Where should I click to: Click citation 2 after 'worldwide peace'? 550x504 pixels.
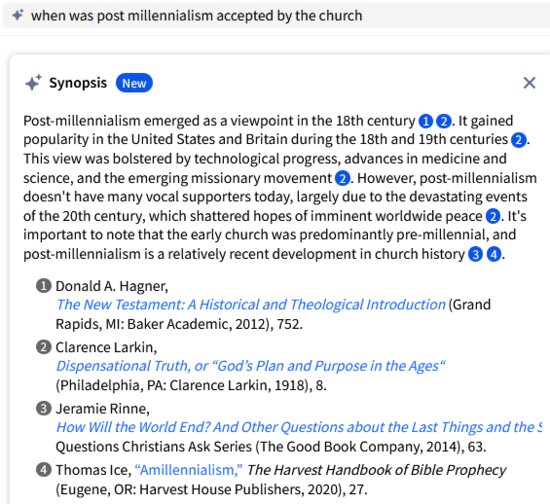tap(492, 216)
